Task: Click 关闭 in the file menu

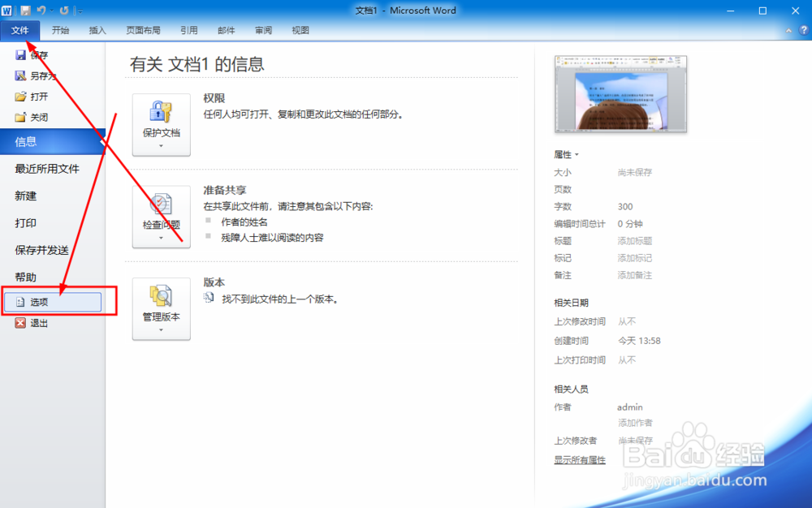Action: [x=32, y=118]
